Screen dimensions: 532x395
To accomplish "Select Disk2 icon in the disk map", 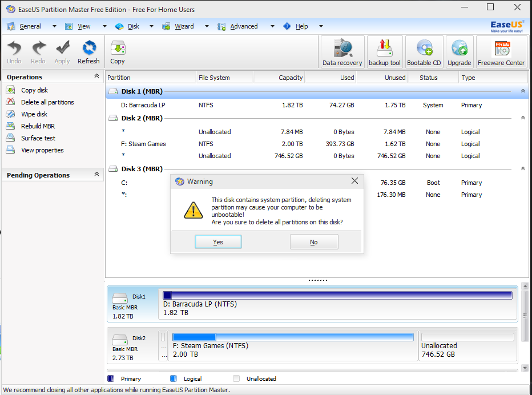I will tap(120, 340).
